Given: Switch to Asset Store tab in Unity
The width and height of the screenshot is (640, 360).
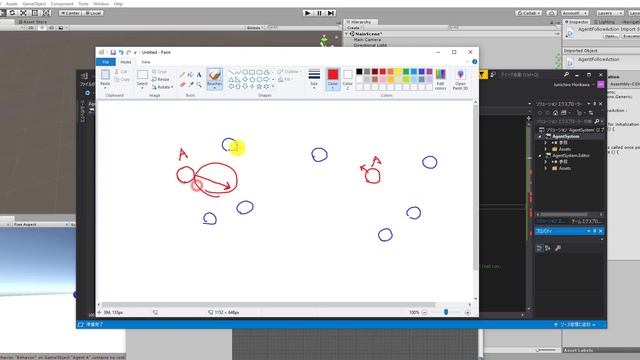Looking at the screenshot, I should click(x=33, y=22).
